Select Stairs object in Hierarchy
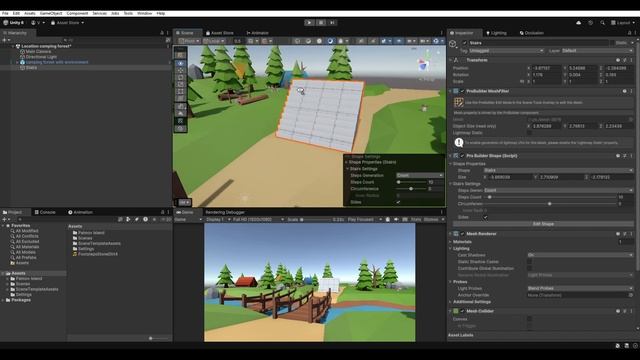This screenshot has height=360, width=640. (31, 68)
